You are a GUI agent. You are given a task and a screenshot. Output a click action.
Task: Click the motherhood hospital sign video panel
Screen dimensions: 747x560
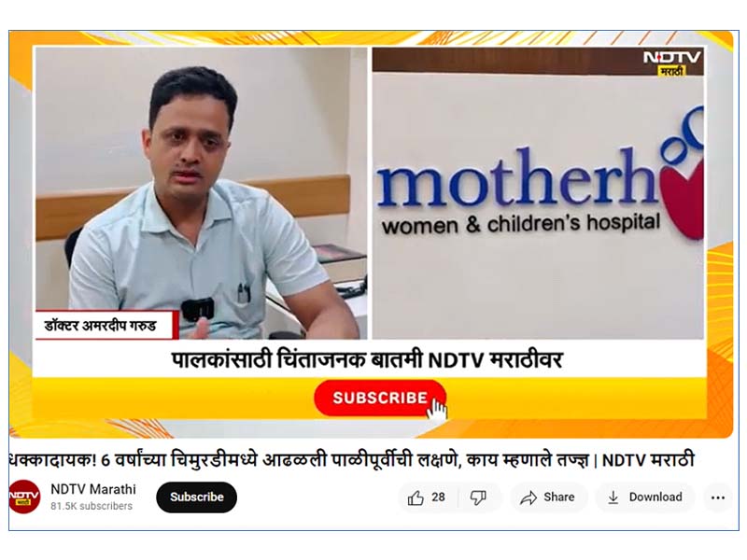click(538, 193)
